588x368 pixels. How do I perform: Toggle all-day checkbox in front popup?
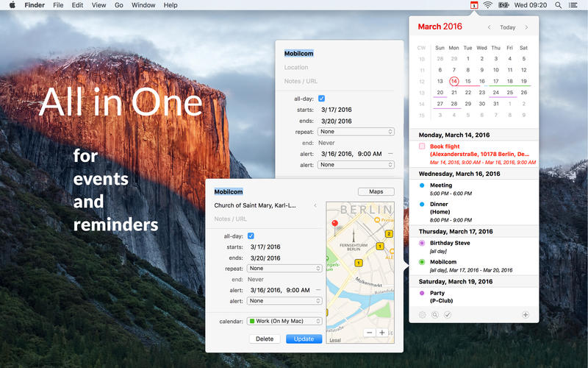point(251,236)
